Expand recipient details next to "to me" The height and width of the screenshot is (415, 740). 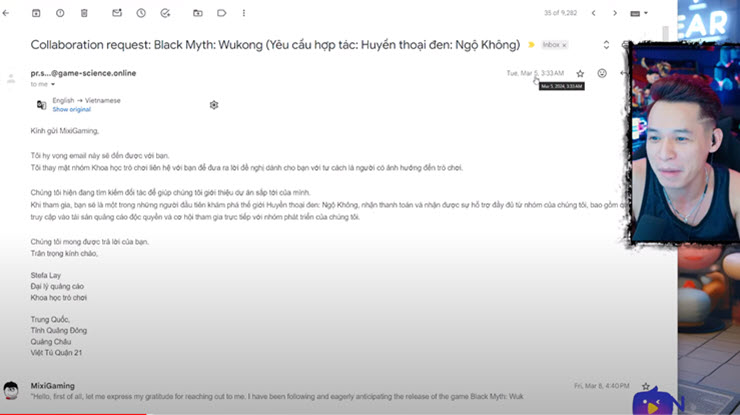[x=53, y=85]
